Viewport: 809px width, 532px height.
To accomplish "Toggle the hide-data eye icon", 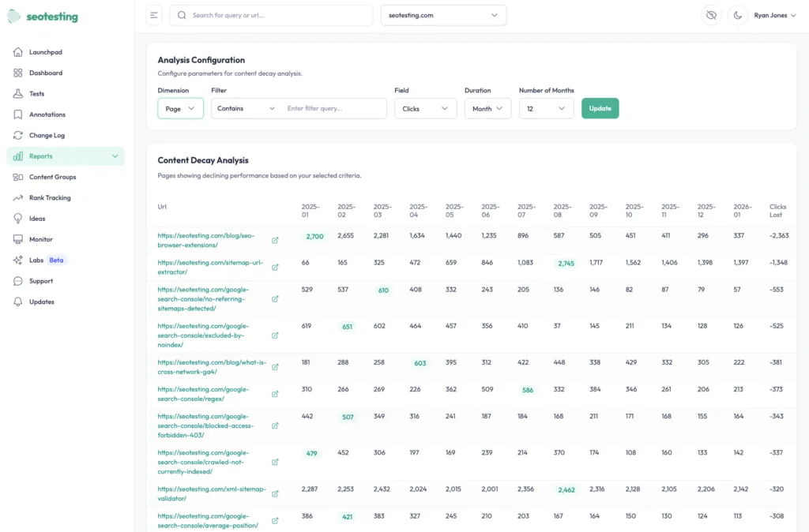I will coord(711,15).
